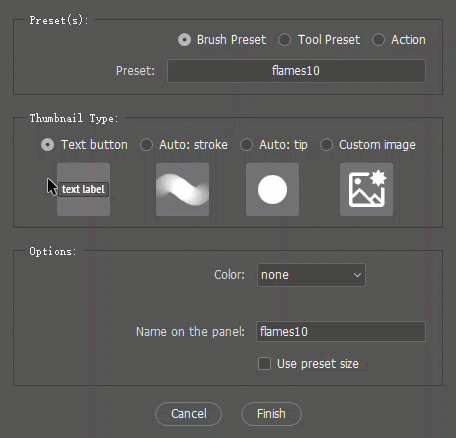Choose Auto: stroke thumbnail type
Screen dimensions: 456x438
coord(146,145)
